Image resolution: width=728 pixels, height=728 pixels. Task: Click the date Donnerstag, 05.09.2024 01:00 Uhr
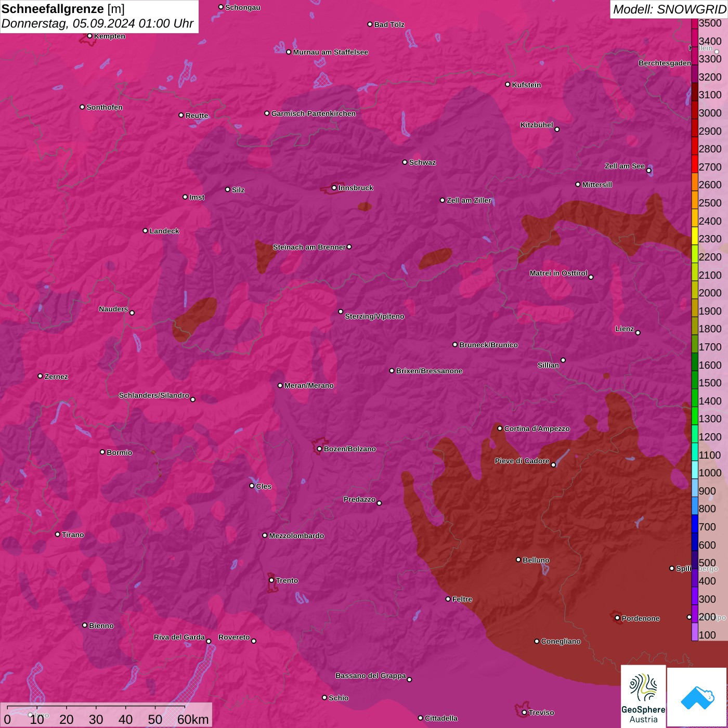(x=97, y=23)
